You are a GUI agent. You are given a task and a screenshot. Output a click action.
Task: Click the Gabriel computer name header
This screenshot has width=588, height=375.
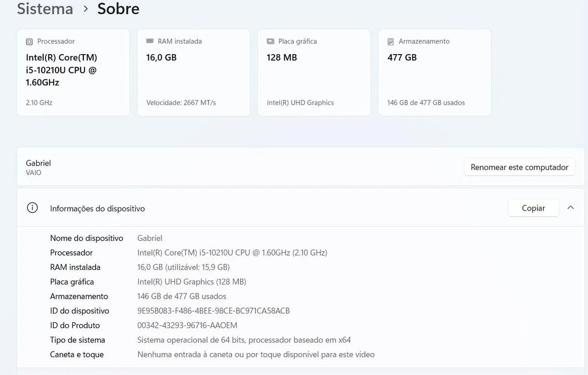[39, 163]
